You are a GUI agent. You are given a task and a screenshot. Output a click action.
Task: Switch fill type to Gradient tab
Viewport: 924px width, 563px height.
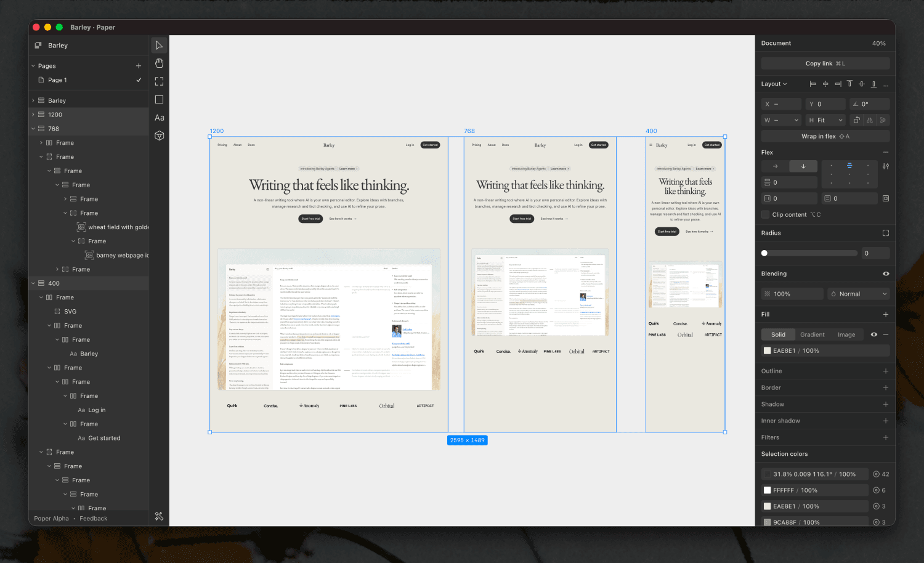click(812, 334)
